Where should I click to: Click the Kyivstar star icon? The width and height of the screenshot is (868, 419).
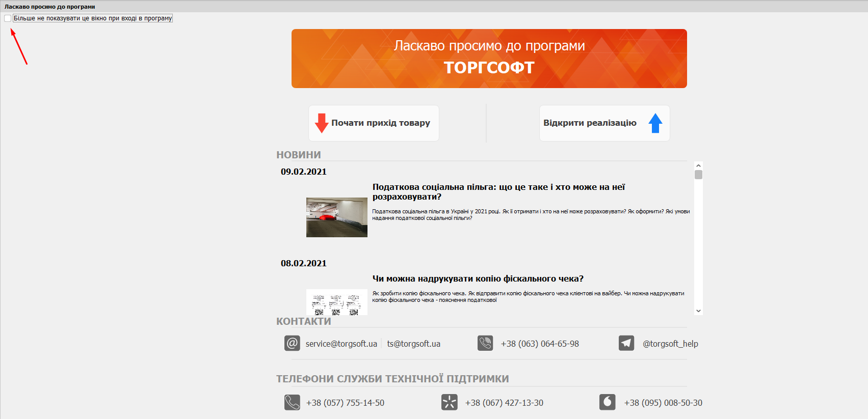(x=449, y=402)
